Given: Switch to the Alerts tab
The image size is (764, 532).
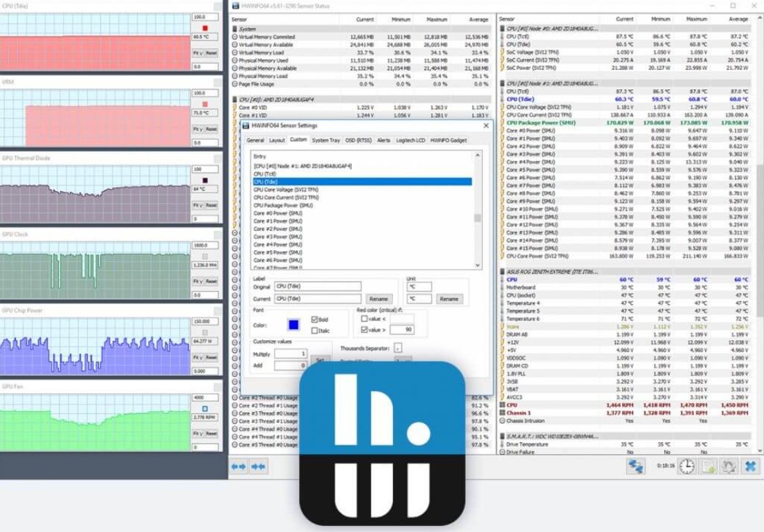Looking at the screenshot, I should (x=384, y=140).
